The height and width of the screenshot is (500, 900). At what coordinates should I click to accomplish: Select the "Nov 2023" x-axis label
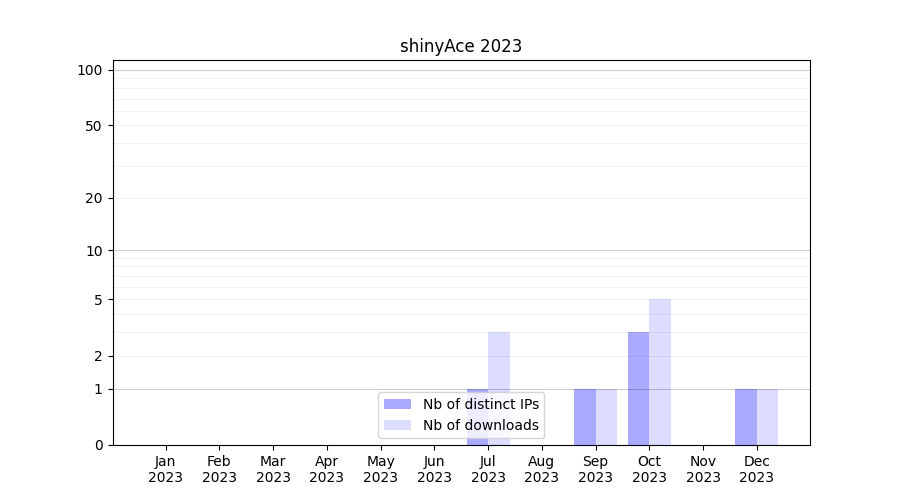click(703, 469)
